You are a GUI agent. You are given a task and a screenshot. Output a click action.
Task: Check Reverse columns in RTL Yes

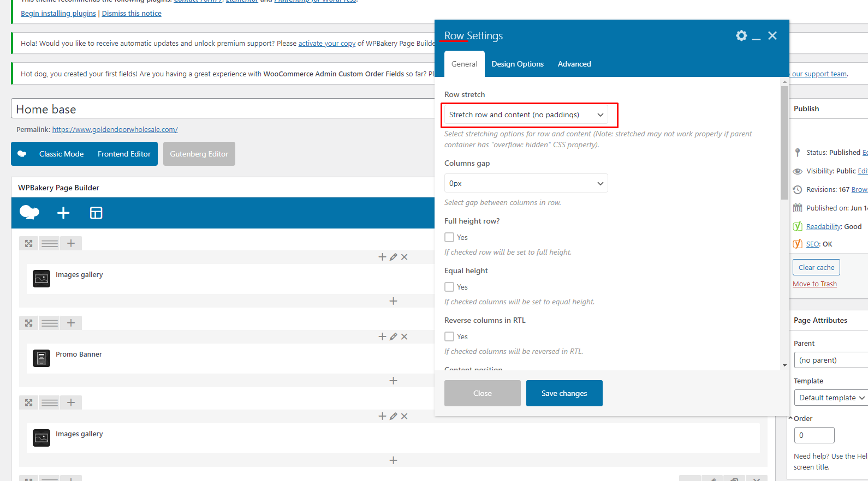point(449,336)
